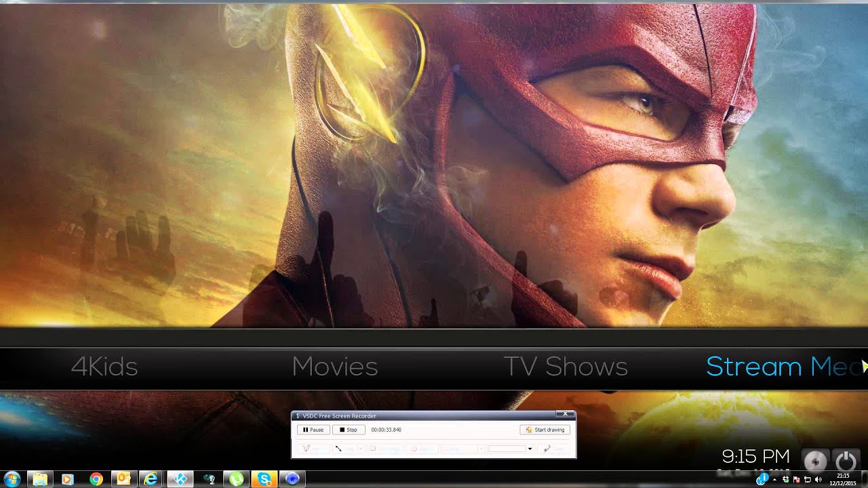This screenshot has width=868, height=488.
Task: Click the taskbar clock showing 21:15
Action: pos(843,480)
